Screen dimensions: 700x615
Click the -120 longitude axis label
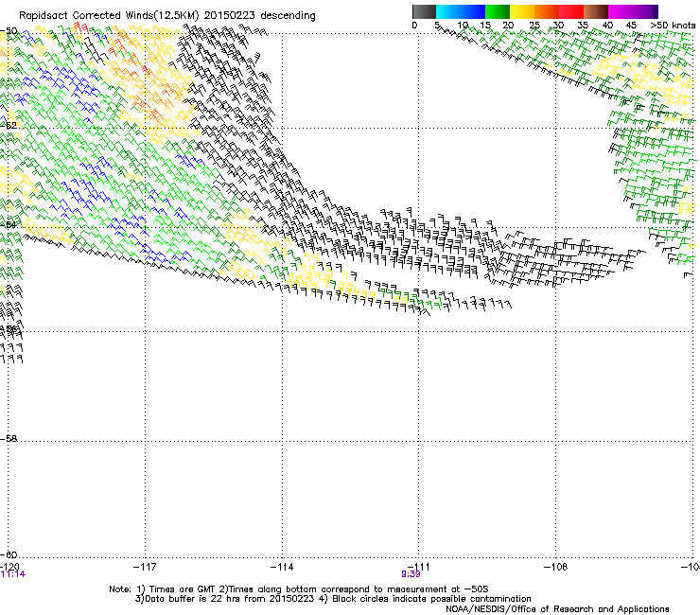[9, 567]
